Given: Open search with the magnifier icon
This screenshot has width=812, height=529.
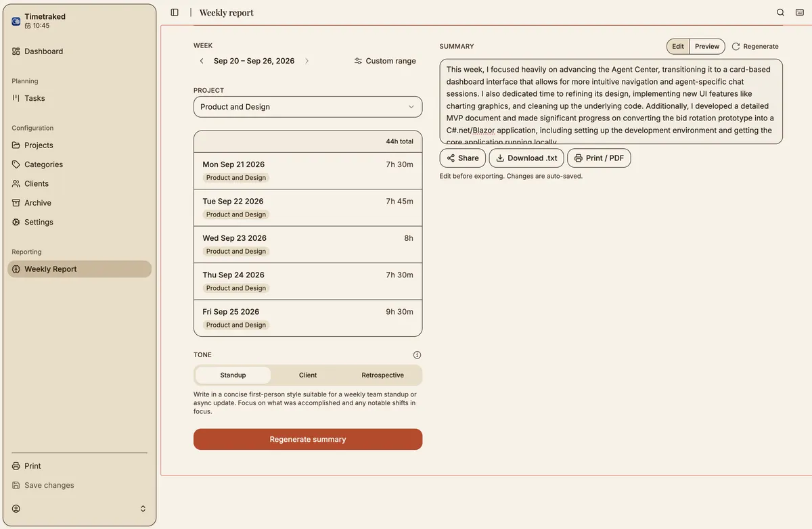Looking at the screenshot, I should pos(781,12).
